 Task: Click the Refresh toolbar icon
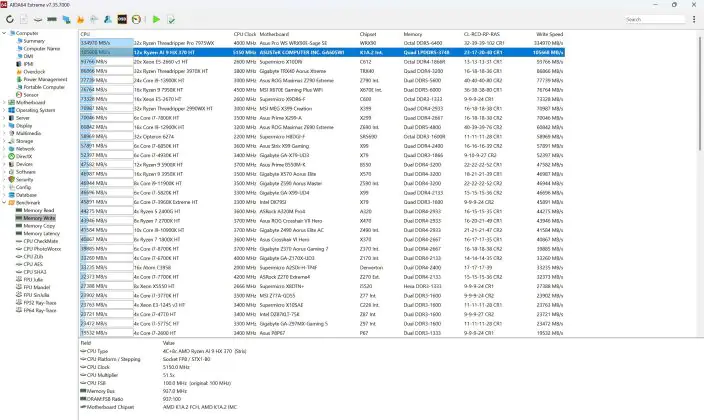pos(10,19)
